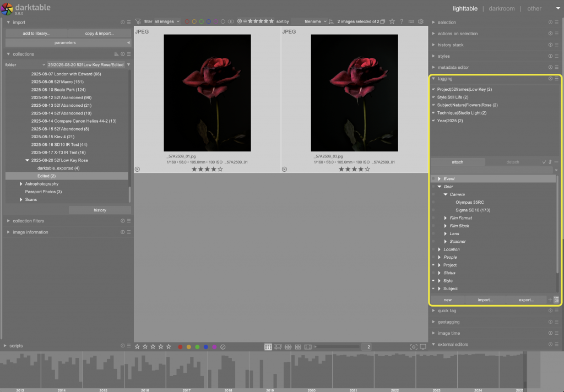Expand the Astrophotography folder
The width and height of the screenshot is (564, 392).
21,184
